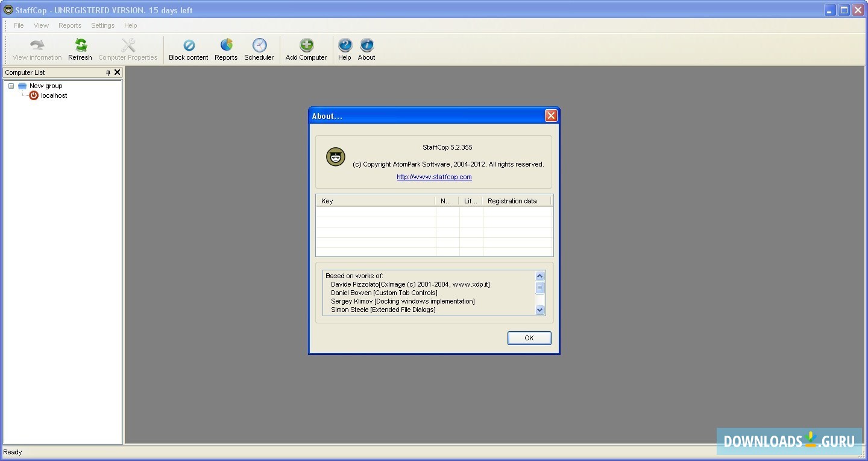This screenshot has height=461, width=868.
Task: Launch the Scheduler tool
Action: 259,49
